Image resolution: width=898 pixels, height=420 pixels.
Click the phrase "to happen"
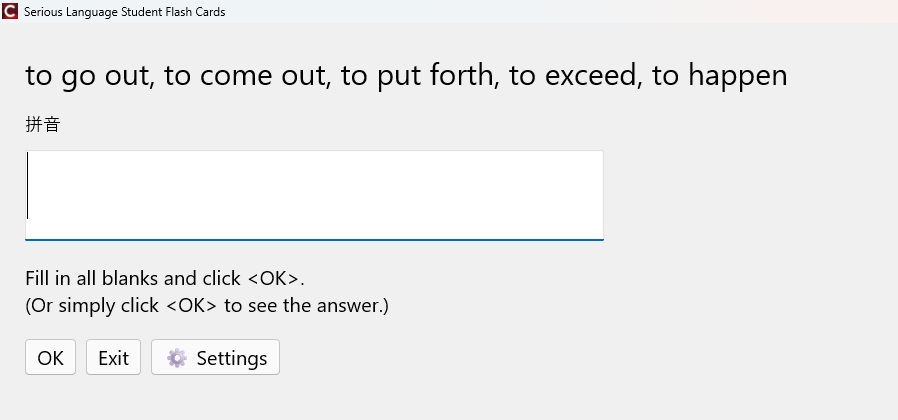pos(719,76)
